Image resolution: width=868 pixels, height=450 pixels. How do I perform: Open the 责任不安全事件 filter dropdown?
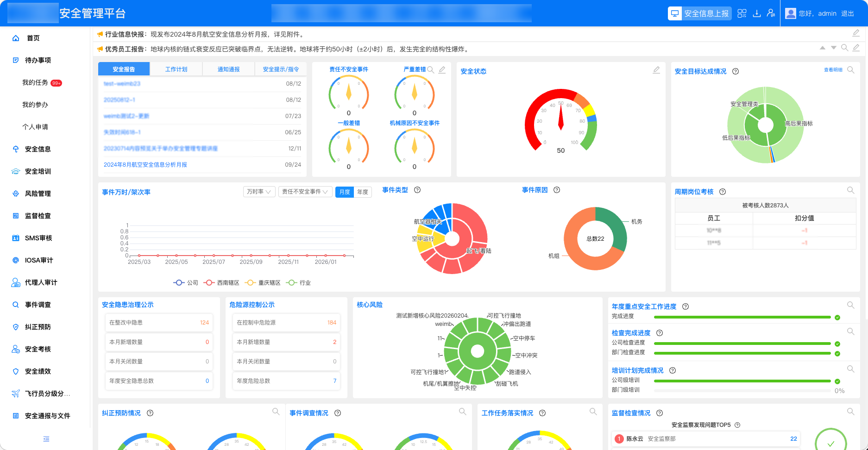305,191
